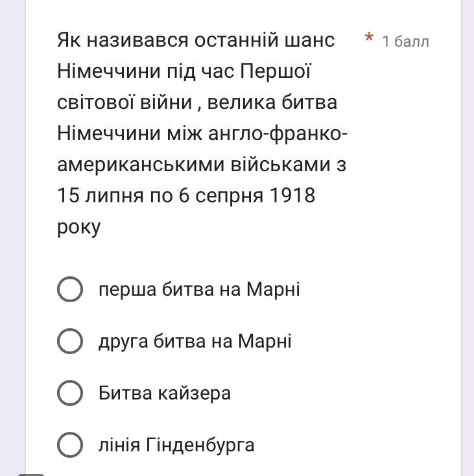Click the word 'Марні' in the second option

265,341
